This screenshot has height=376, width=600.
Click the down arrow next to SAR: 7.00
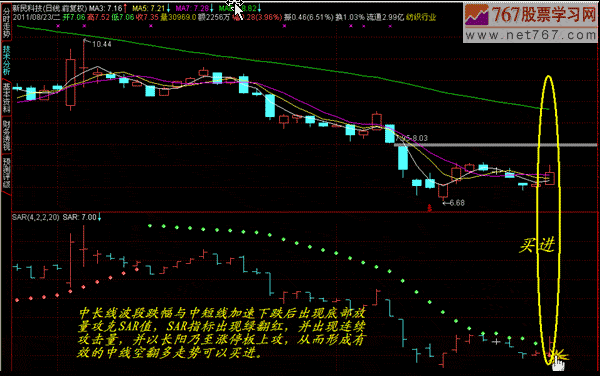click(x=99, y=217)
